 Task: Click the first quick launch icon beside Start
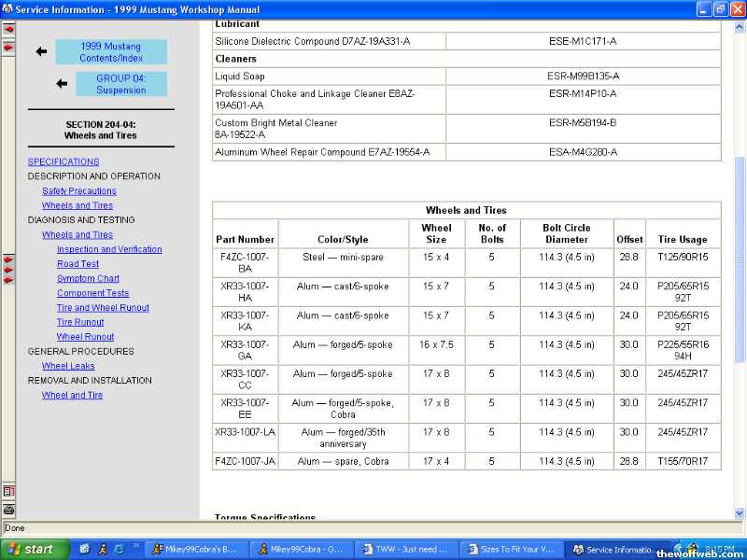84,549
